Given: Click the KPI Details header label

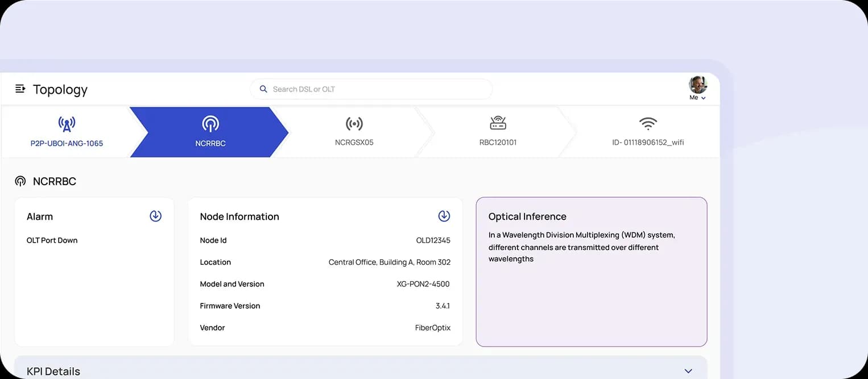Looking at the screenshot, I should (x=53, y=372).
